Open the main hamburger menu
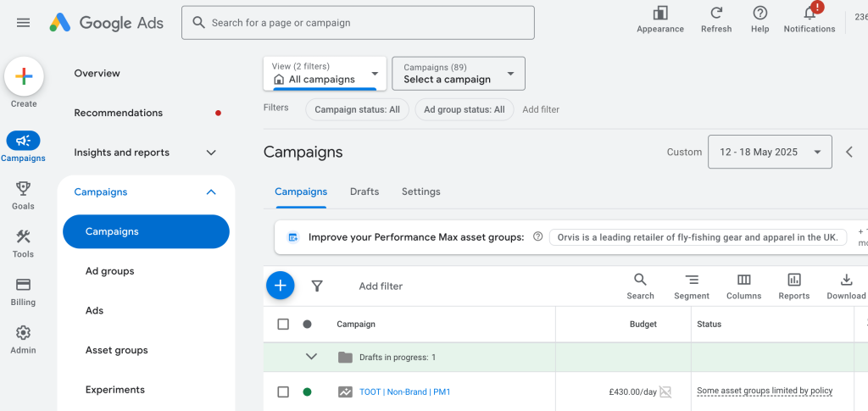868x411 pixels. click(x=24, y=23)
